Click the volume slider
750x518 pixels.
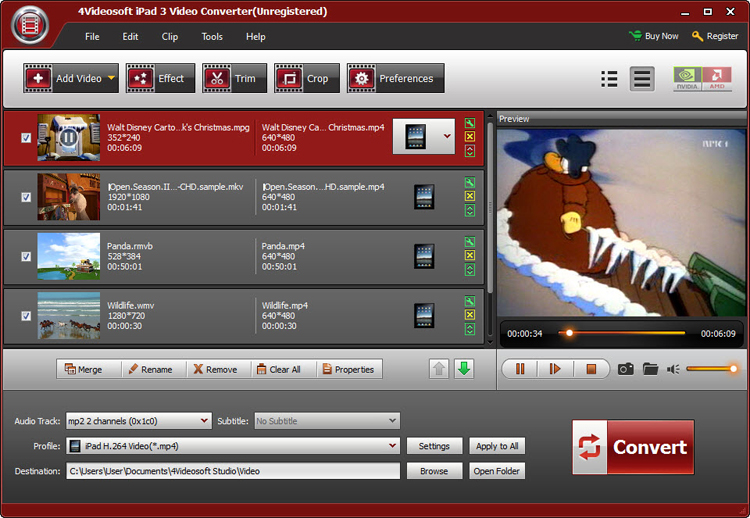tap(711, 369)
